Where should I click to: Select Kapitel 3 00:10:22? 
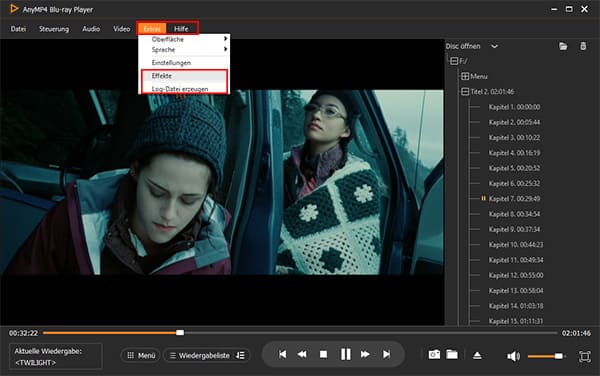[x=514, y=138]
